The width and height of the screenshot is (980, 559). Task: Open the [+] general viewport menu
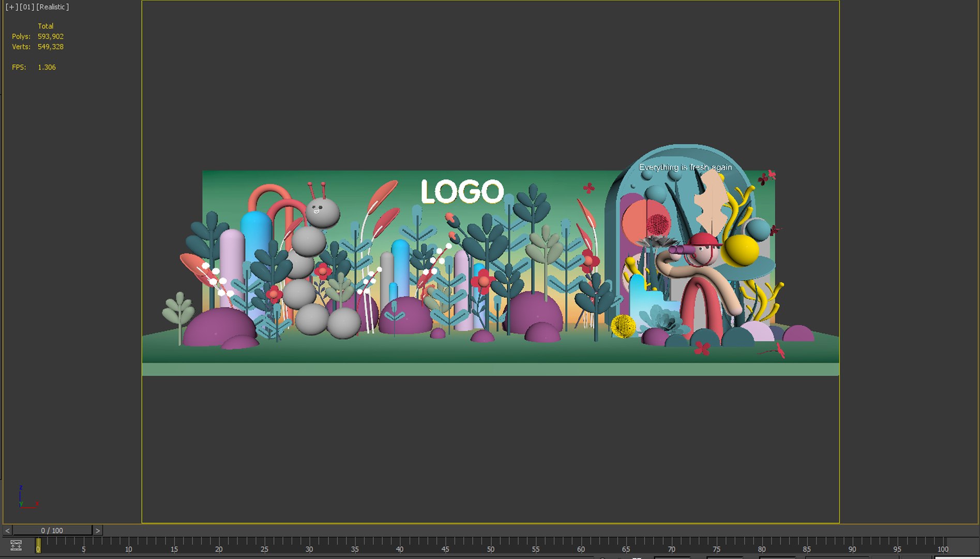click(x=11, y=7)
